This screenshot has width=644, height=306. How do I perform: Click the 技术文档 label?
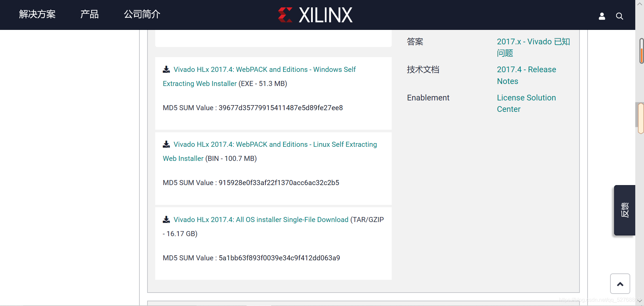click(423, 70)
